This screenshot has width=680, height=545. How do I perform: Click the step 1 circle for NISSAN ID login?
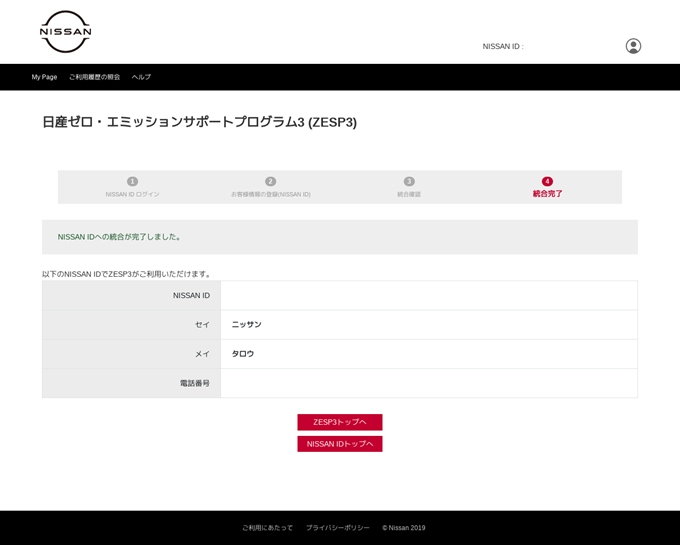[x=132, y=181]
